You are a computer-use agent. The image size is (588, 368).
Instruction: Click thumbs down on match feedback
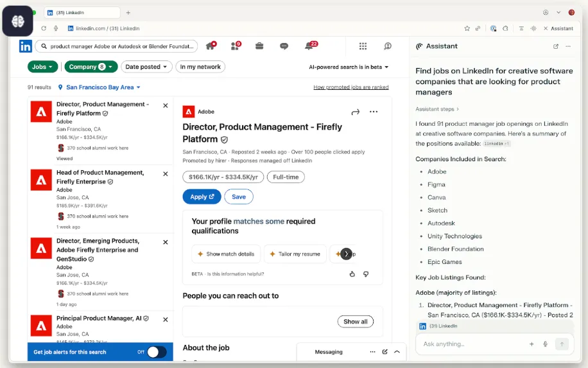click(x=366, y=274)
